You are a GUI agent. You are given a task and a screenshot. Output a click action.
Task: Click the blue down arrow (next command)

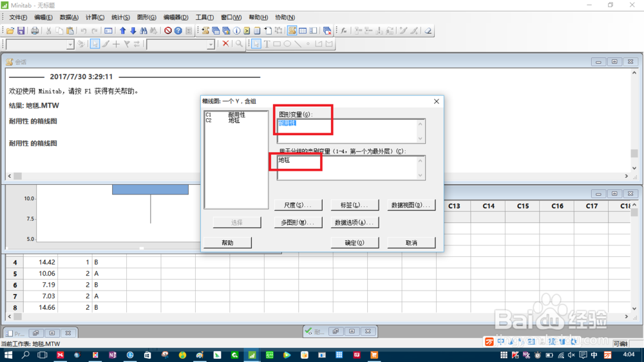133,31
